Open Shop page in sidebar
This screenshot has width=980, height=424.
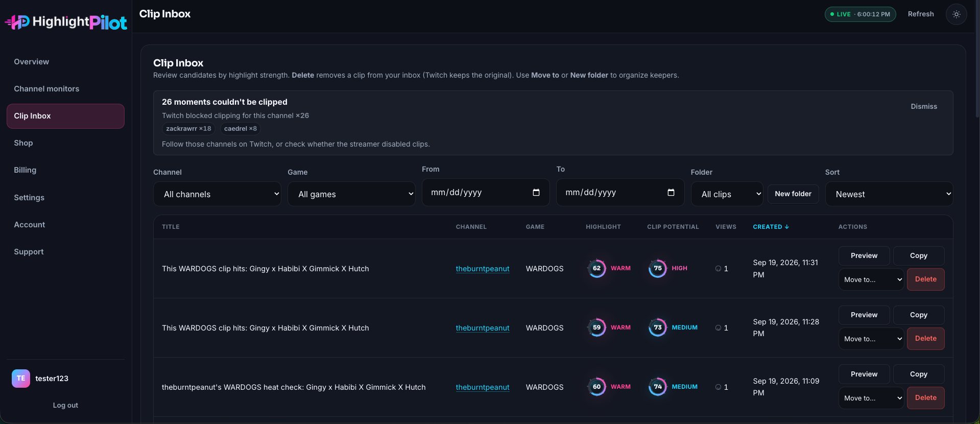65,143
